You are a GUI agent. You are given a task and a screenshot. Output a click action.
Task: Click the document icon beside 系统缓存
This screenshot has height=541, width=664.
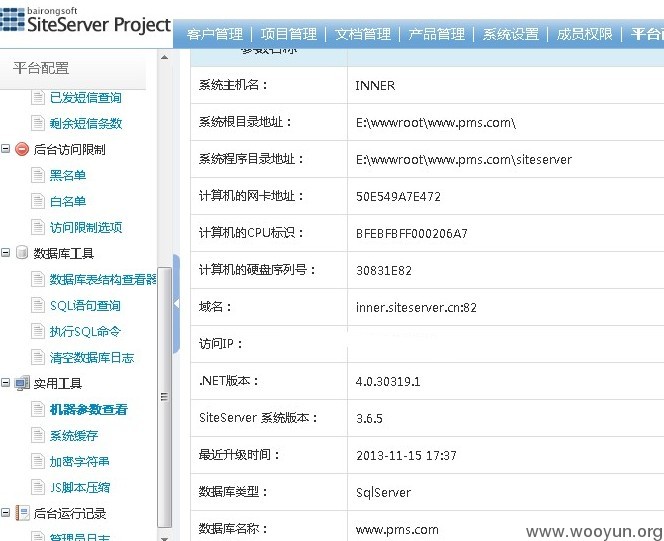[38, 435]
